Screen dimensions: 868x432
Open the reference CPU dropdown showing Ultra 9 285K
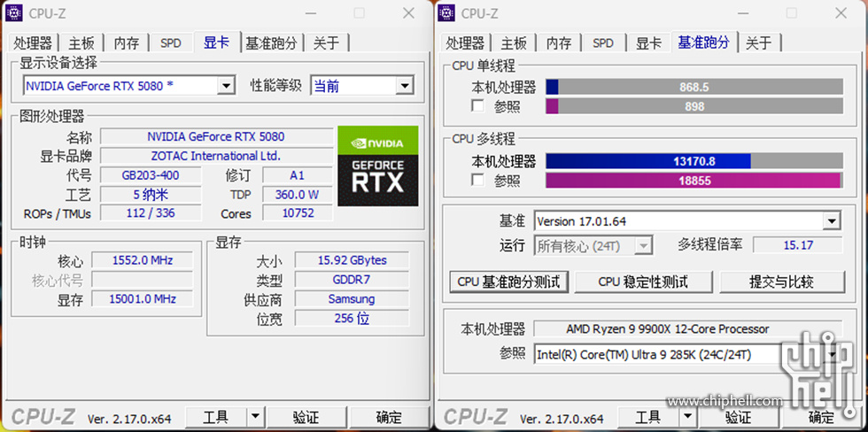(831, 355)
